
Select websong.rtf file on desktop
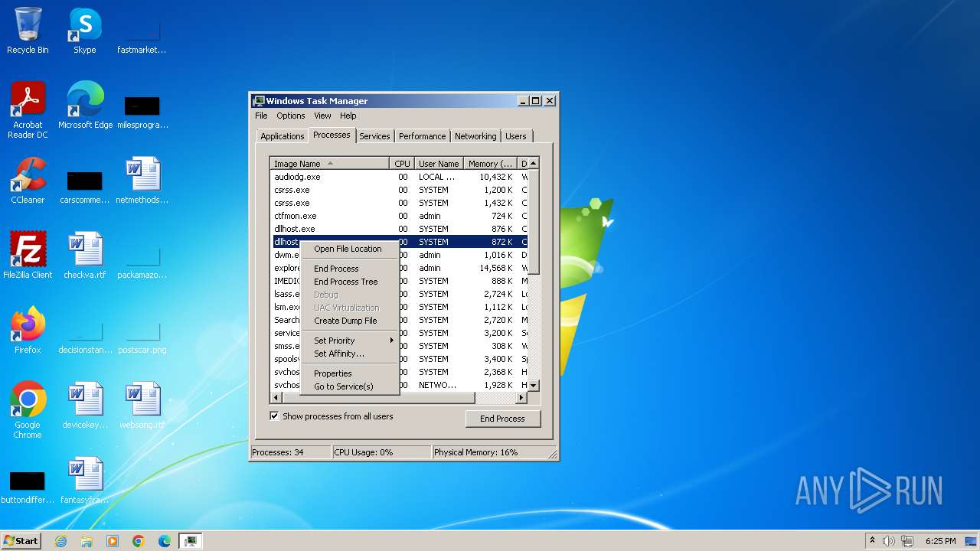[142, 406]
